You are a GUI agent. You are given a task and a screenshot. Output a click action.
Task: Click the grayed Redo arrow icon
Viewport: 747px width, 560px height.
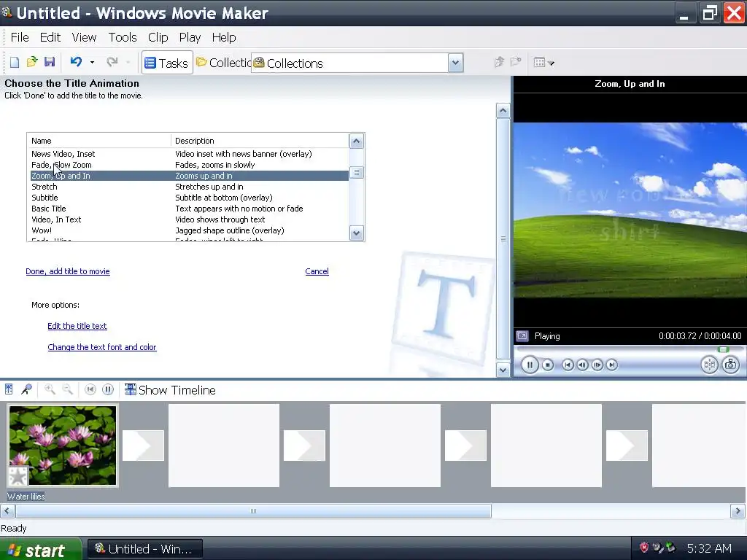[112, 62]
